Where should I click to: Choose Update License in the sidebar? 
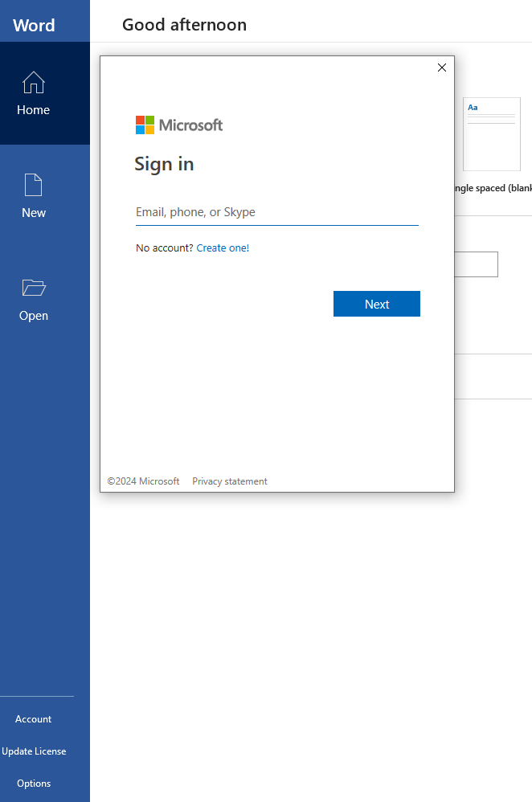pyautogui.click(x=34, y=751)
